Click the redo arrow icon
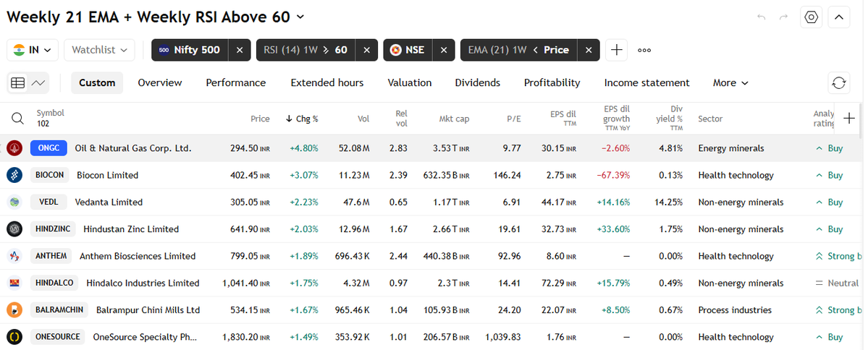The width and height of the screenshot is (868, 350). (783, 17)
